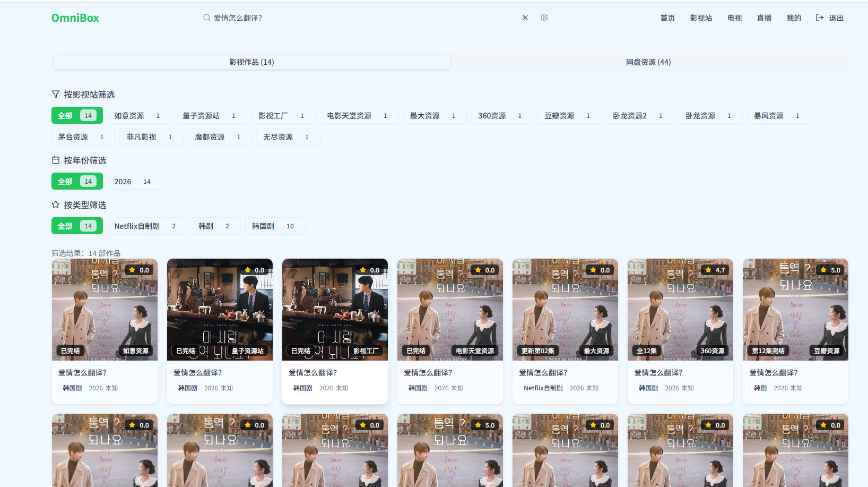
Task: Open the first 爱情怎么翻译? poster
Action: click(105, 310)
